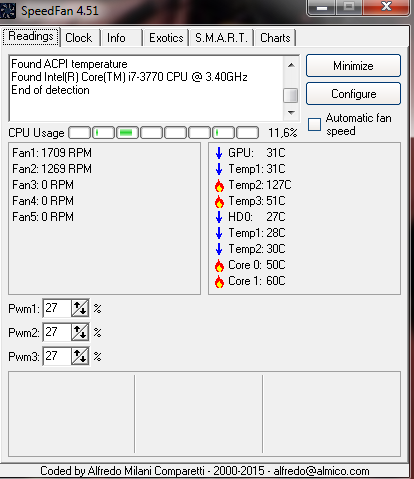
Task: Click the Temp2: 127C reading text
Action: pos(260,185)
